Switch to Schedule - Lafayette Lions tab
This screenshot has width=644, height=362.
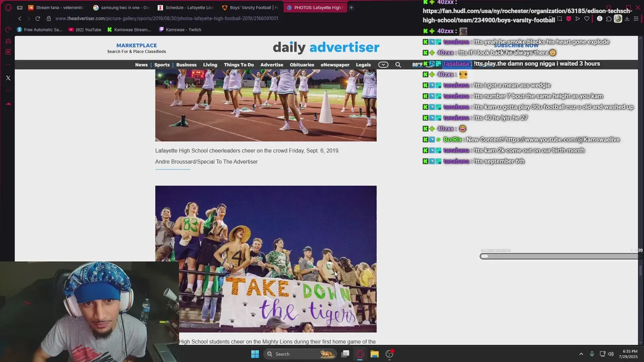(x=186, y=8)
